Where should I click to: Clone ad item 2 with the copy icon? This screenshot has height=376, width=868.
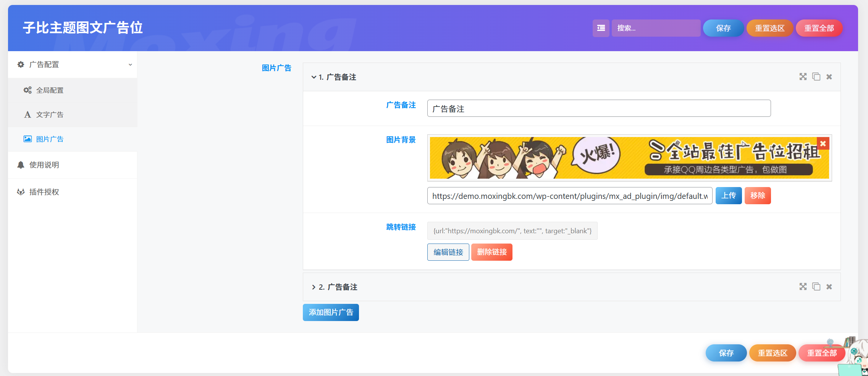click(x=816, y=287)
